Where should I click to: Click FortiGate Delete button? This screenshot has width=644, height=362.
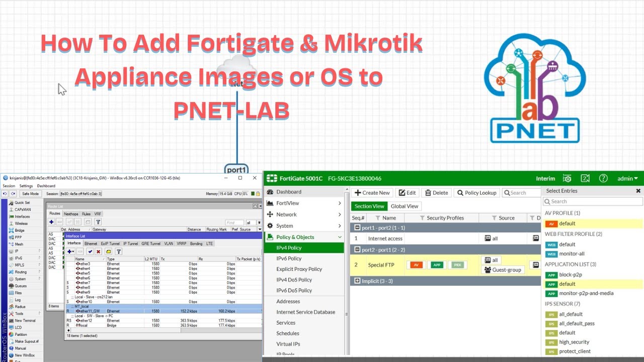[436, 193]
